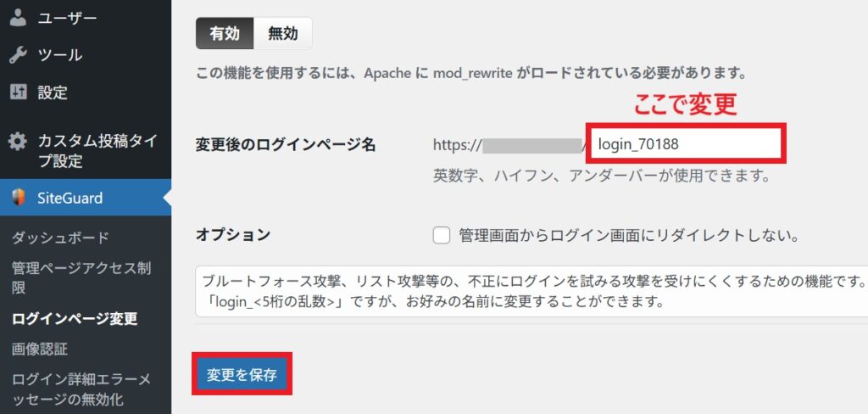Click the ブルートフォース攻撃 description box
This screenshot has width=868, height=414.
pos(531,292)
